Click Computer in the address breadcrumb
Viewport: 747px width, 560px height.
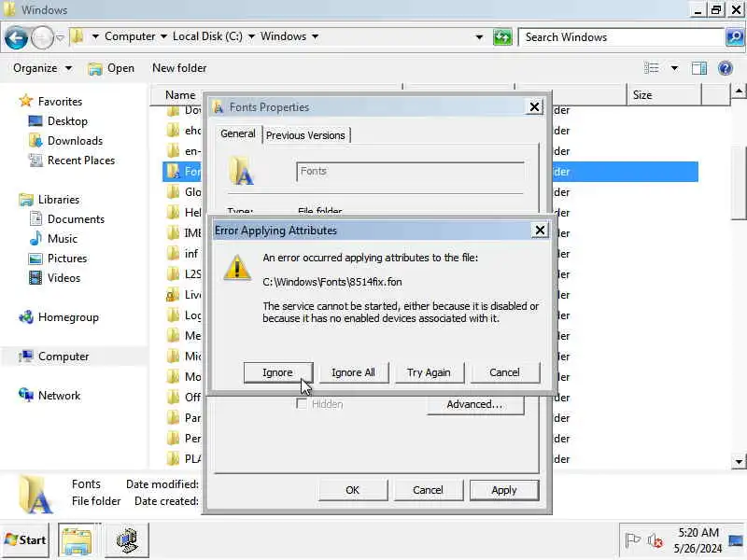coord(130,36)
